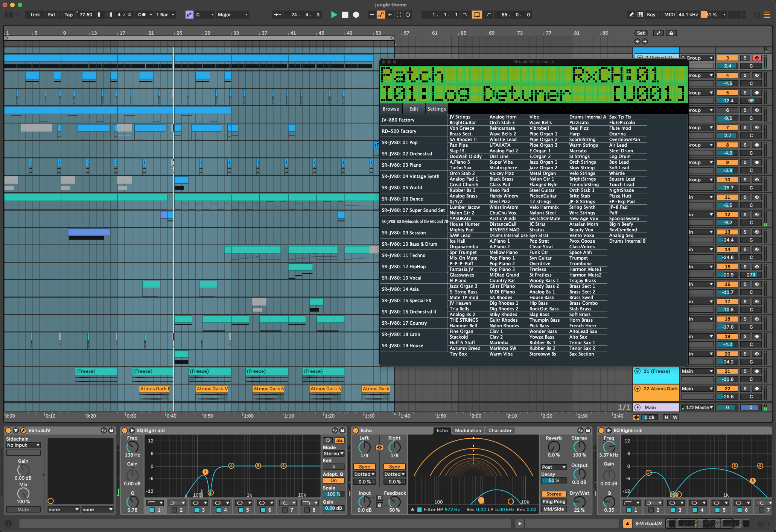Open the Sidechain No Input dropdown
Image resolution: width=776 pixels, height=532 pixels.
(23, 445)
